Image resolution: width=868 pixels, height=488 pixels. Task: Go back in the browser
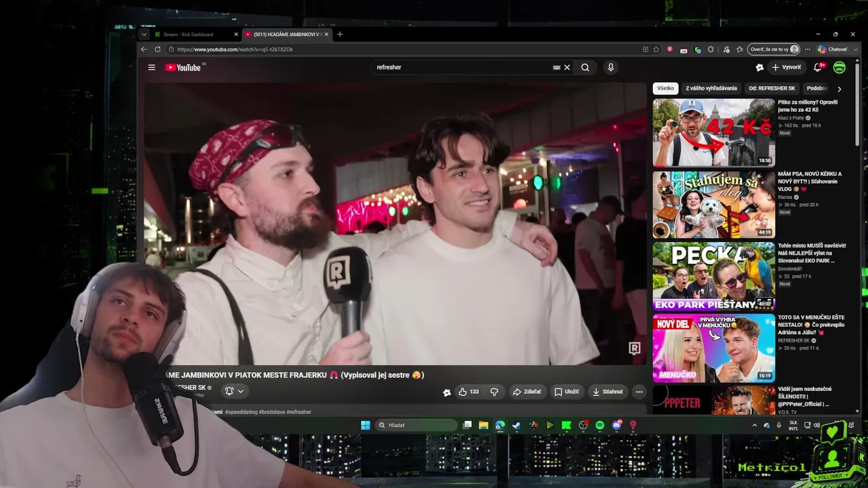click(x=144, y=49)
